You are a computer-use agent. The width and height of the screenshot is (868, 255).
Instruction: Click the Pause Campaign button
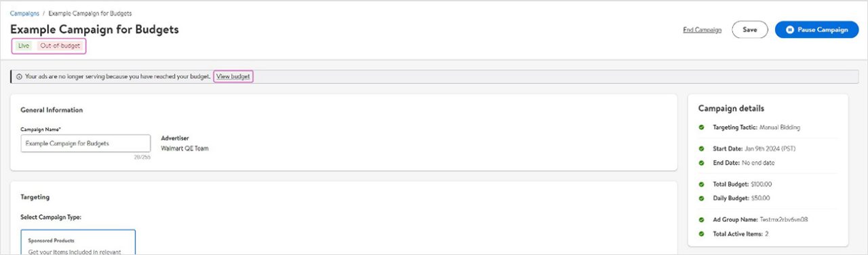pos(816,30)
